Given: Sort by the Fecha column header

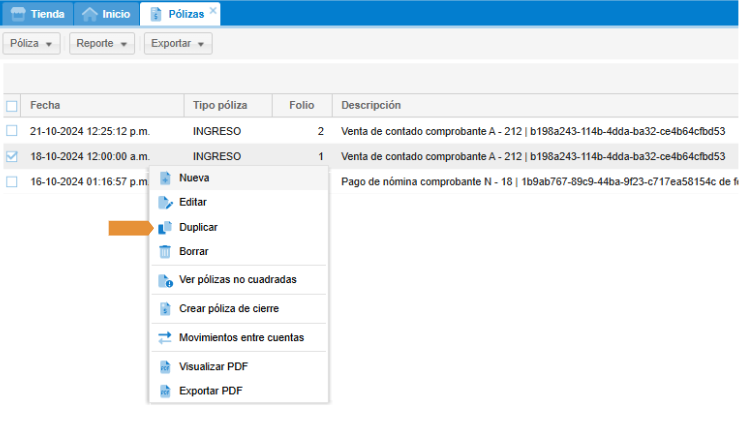Looking at the screenshot, I should pos(46,105).
